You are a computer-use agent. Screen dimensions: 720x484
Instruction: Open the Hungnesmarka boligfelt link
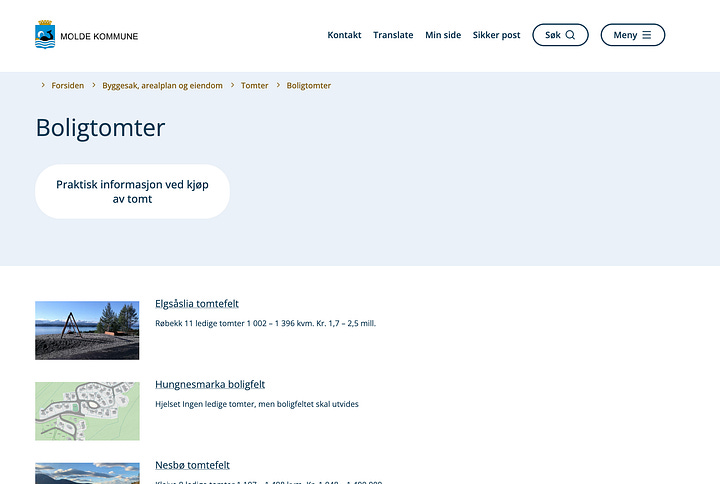click(210, 384)
